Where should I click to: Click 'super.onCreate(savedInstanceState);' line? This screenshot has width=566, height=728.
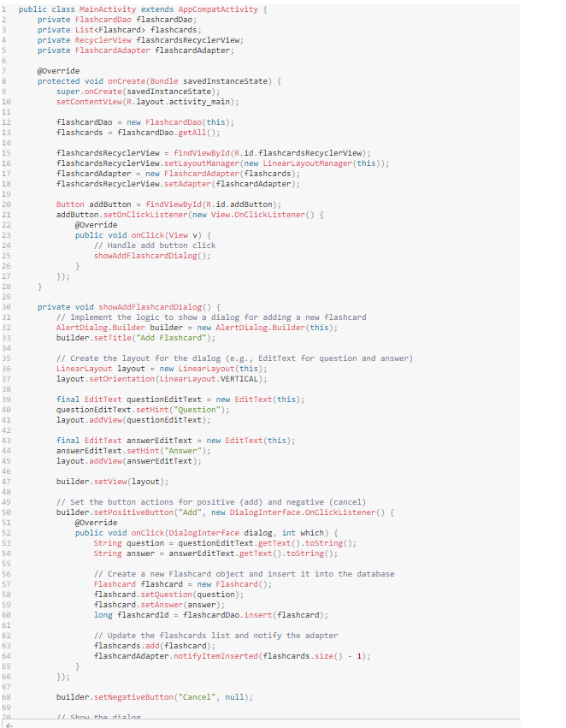(x=139, y=92)
